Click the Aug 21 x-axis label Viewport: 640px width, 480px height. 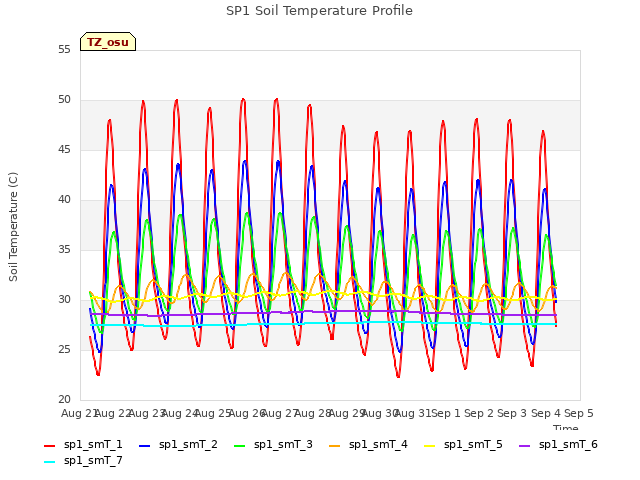pos(79,413)
